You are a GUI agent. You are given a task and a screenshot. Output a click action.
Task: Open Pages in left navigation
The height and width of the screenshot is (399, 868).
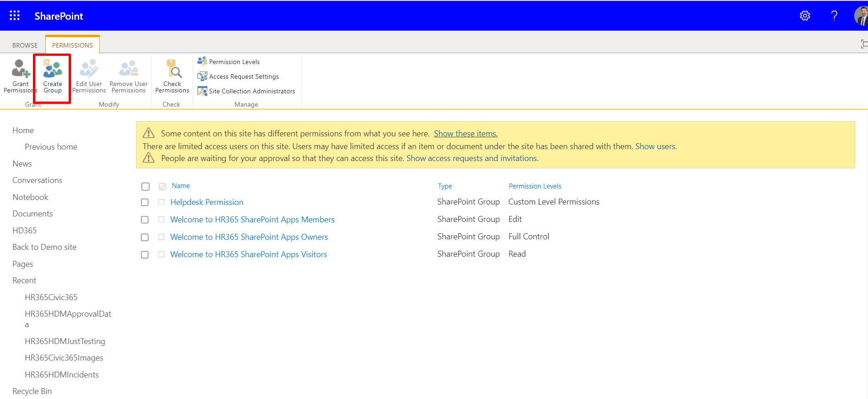23,264
